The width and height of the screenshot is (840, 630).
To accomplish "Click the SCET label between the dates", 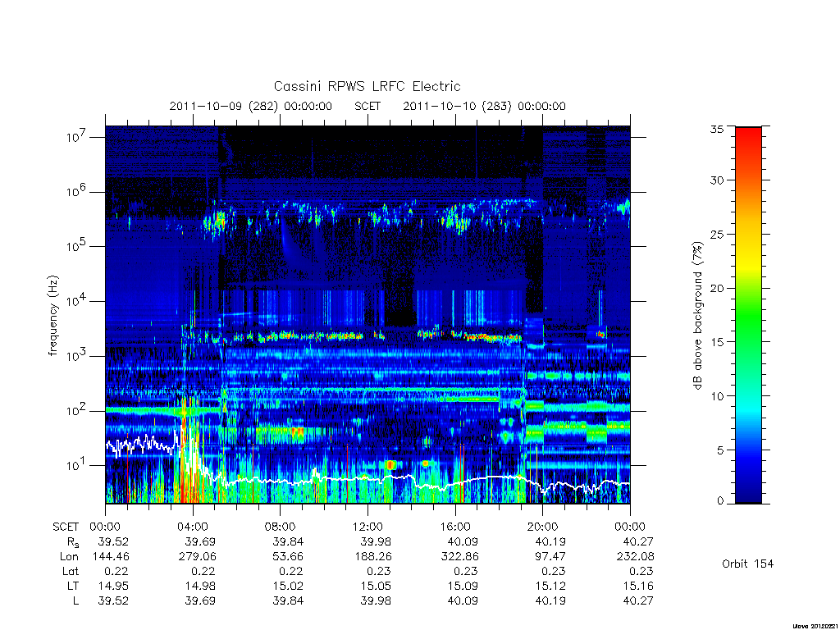I will click(367, 106).
